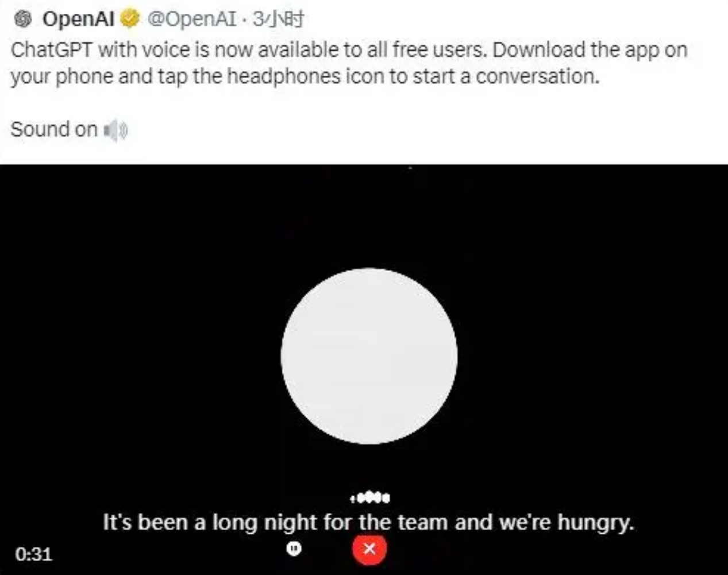Open the OpenAI swirl logo avatar

pyautogui.click(x=22, y=20)
